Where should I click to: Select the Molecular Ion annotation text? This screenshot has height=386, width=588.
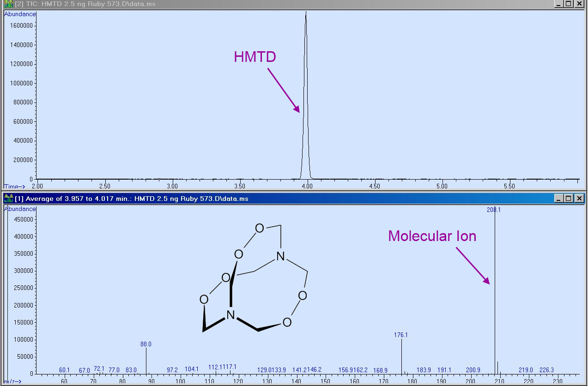[431, 236]
